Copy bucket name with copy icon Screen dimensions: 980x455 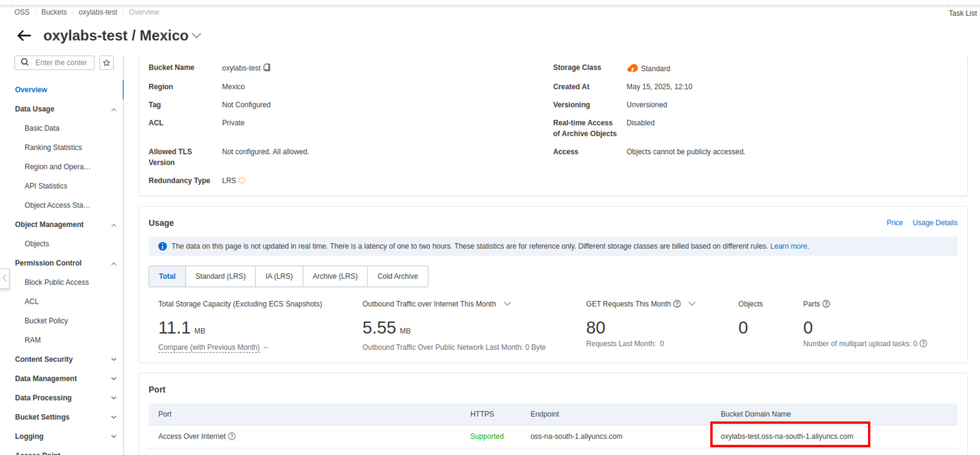tap(267, 68)
